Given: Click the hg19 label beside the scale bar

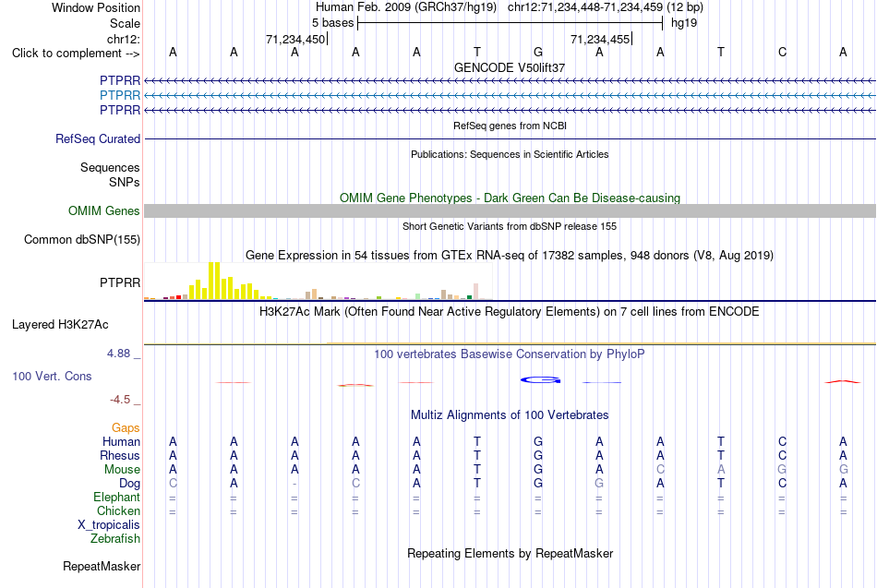Looking at the screenshot, I should (684, 23).
